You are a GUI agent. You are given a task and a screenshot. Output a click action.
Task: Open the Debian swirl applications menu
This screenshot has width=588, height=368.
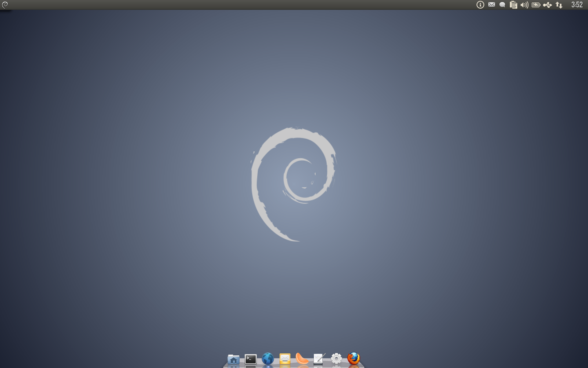click(x=5, y=5)
